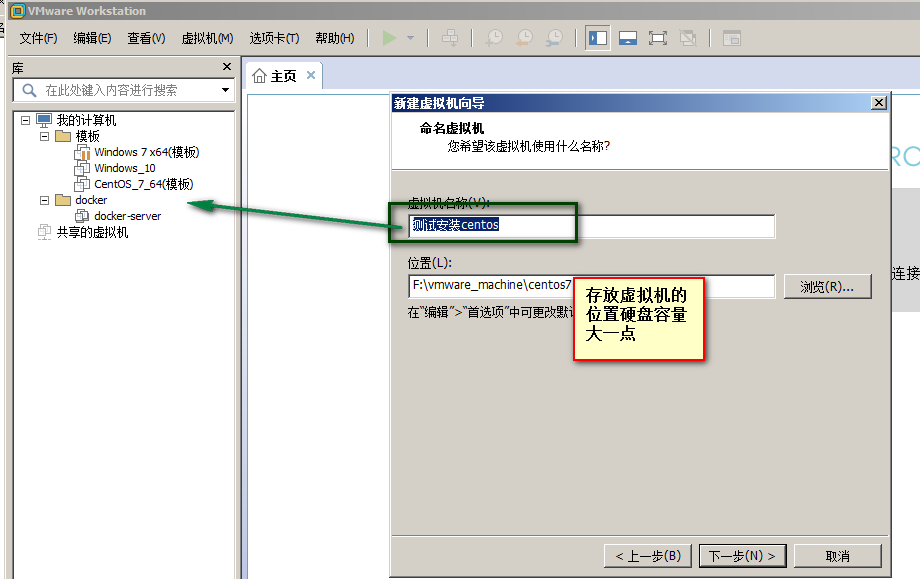Select CentOS_7_64(模板) VM

pyautogui.click(x=144, y=184)
